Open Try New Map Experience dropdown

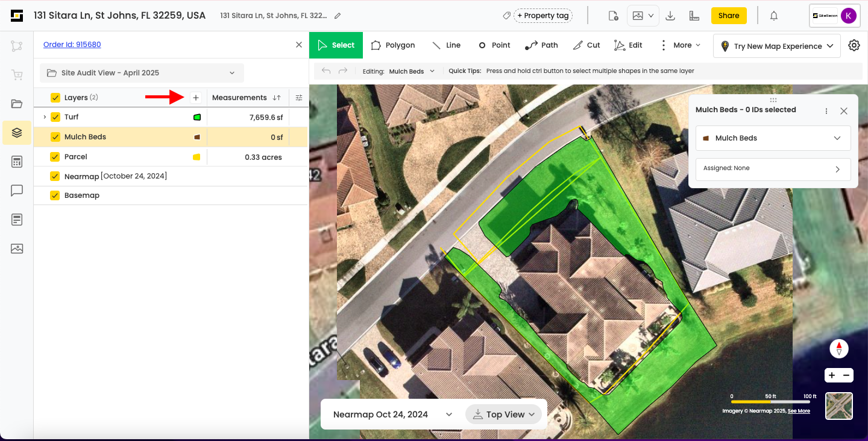tap(777, 46)
